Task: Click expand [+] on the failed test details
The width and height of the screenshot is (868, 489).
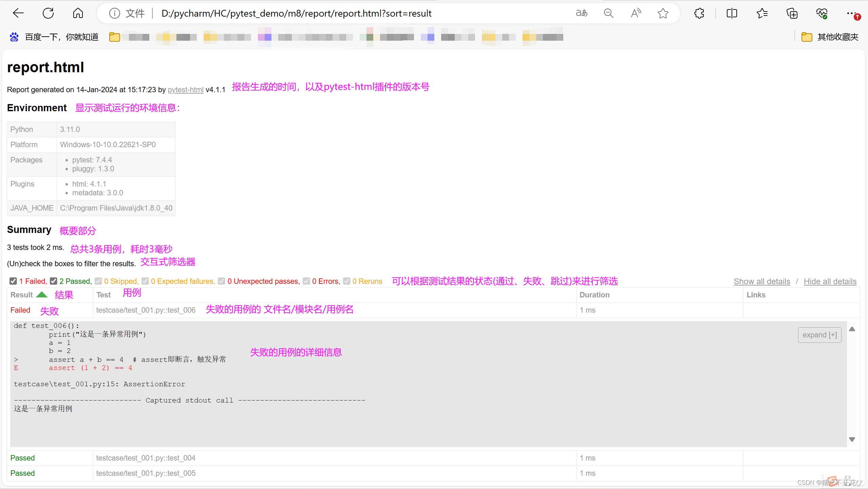Action: pos(819,335)
